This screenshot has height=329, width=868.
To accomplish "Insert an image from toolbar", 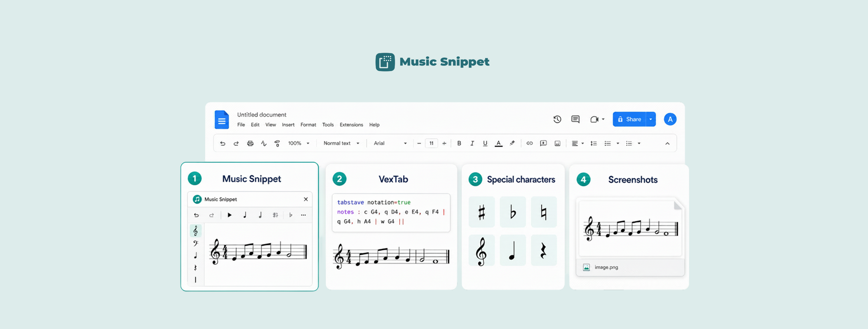I will (557, 143).
